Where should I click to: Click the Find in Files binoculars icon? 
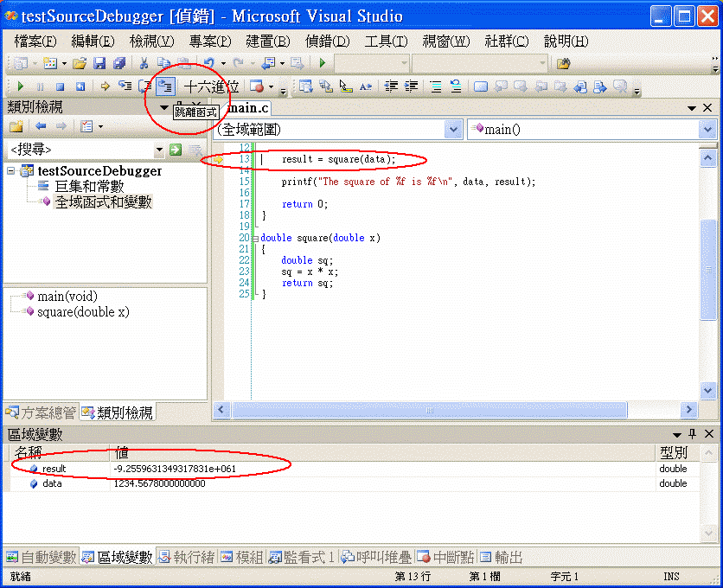coord(563,63)
